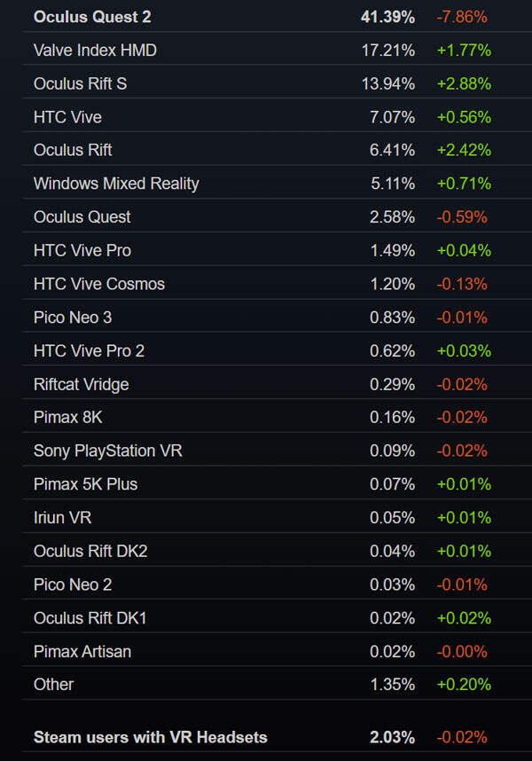Click the Steam users with VR Headsets label
This screenshot has width=532, height=761.
pos(150,737)
